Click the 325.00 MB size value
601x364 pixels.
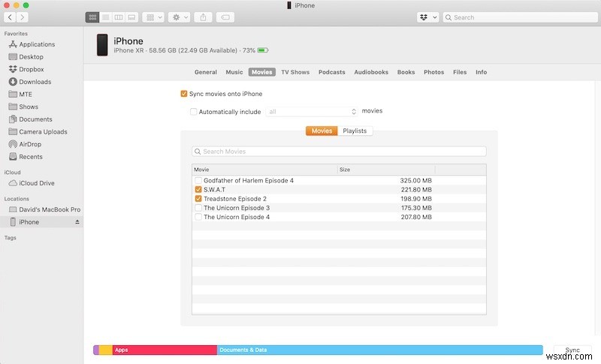(x=416, y=180)
